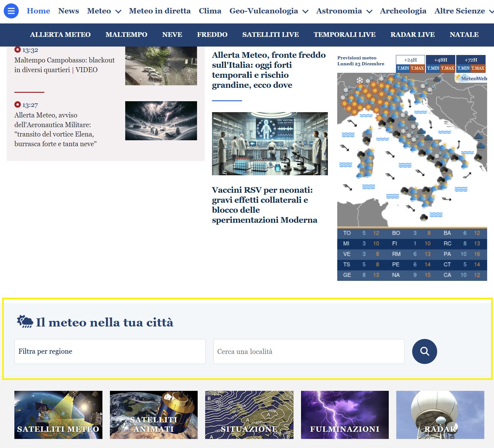Open Aeronautica Militare vortice Elena article
The height and width of the screenshot is (448, 494).
coord(56,129)
